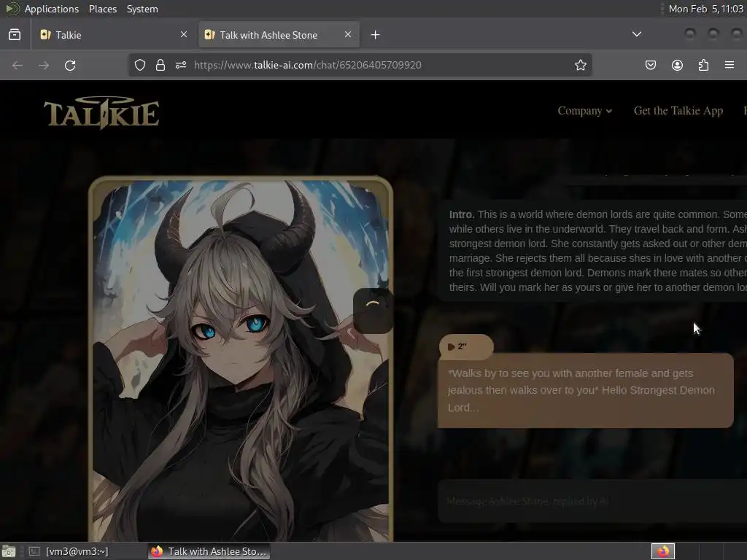Screen dimensions: 747x560
Task: Select the Talk with Ashlee Stone tab
Action: click(x=279, y=35)
